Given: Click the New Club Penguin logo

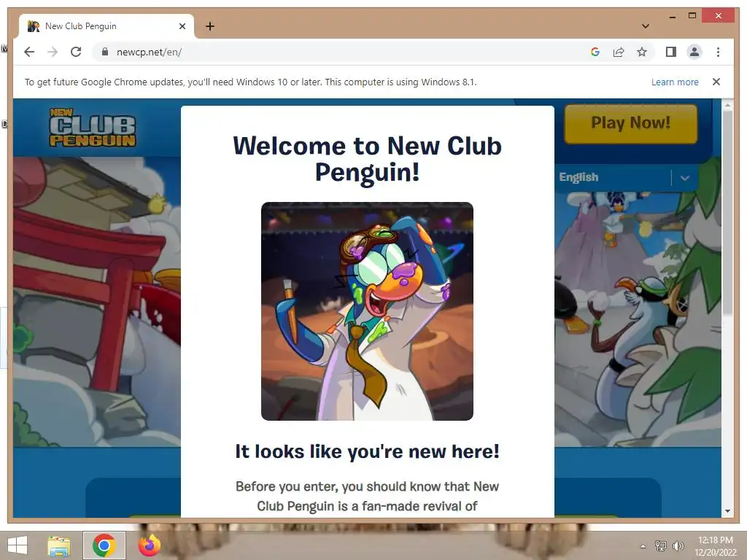Looking at the screenshot, I should [x=93, y=127].
